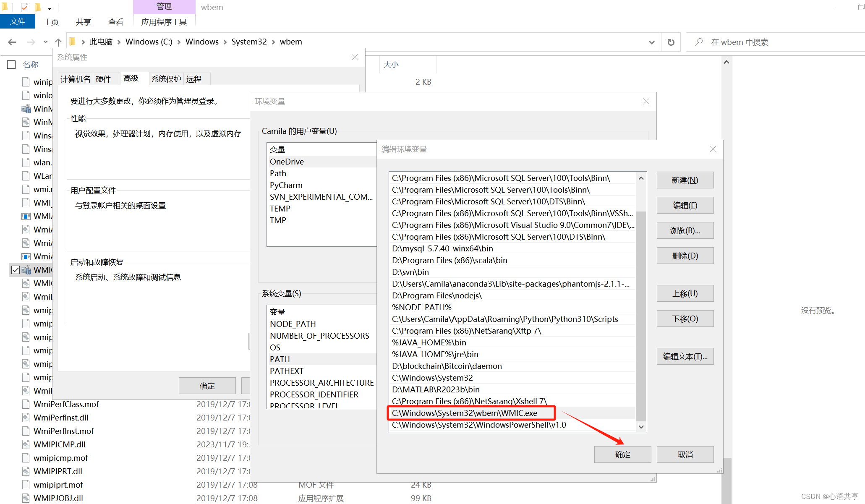The height and width of the screenshot is (504, 865).
Task: Click the refresh icon in the address bar
Action: [x=671, y=42]
